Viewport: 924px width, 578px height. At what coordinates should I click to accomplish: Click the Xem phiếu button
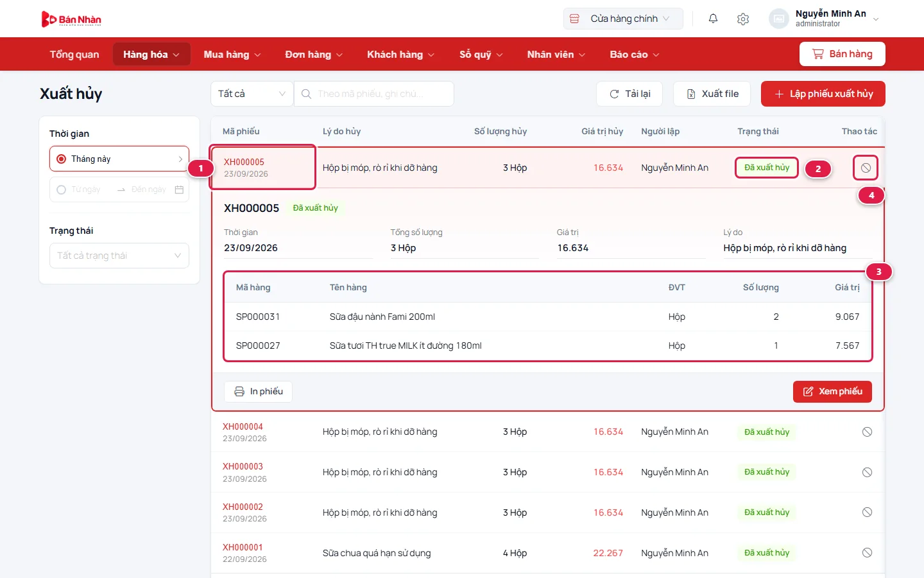click(832, 392)
